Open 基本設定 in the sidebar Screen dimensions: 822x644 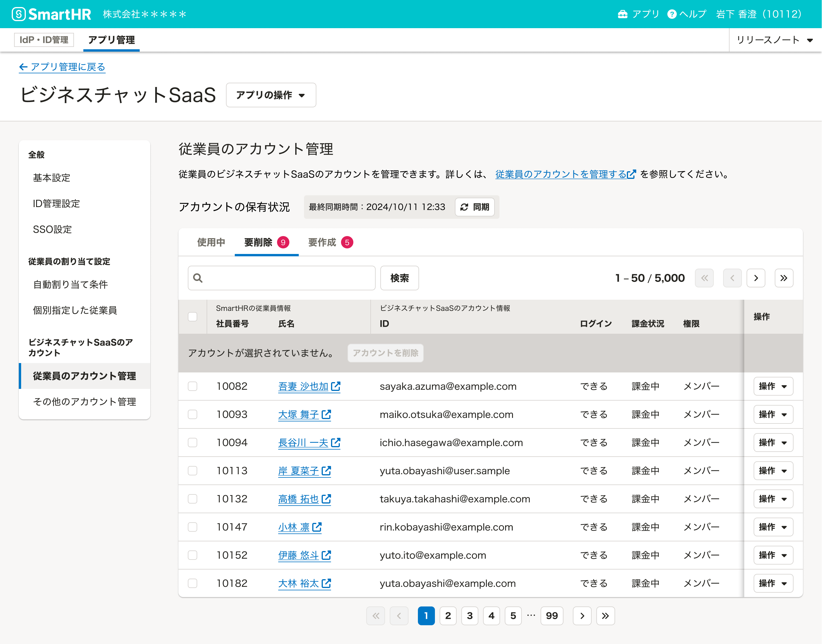[85, 178]
